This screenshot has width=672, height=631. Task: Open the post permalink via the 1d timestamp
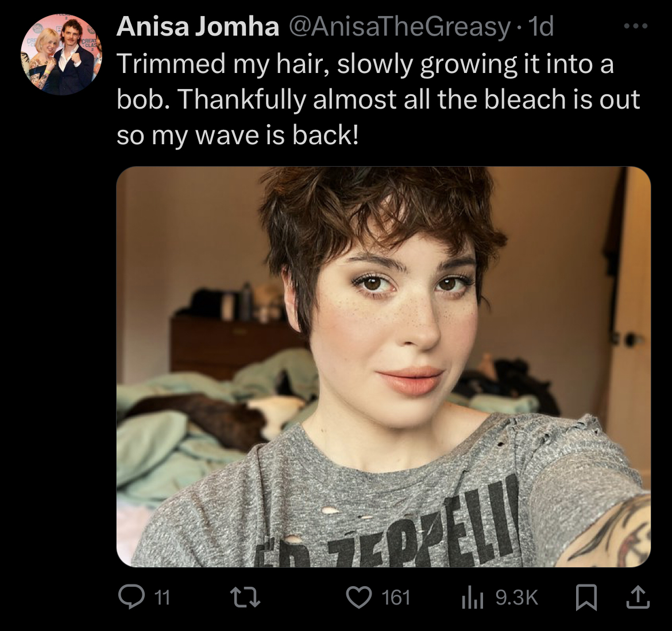(x=541, y=26)
